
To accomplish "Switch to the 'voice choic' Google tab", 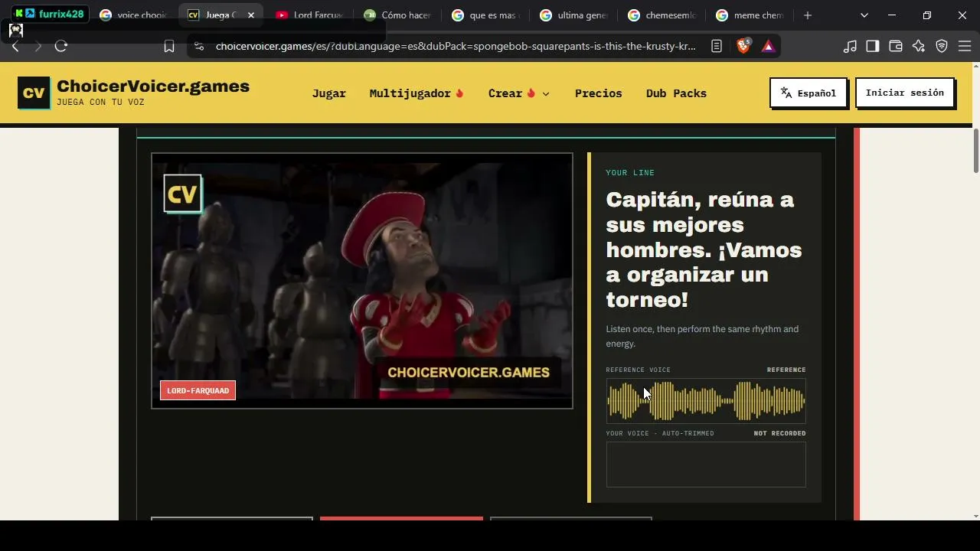I will point(134,15).
